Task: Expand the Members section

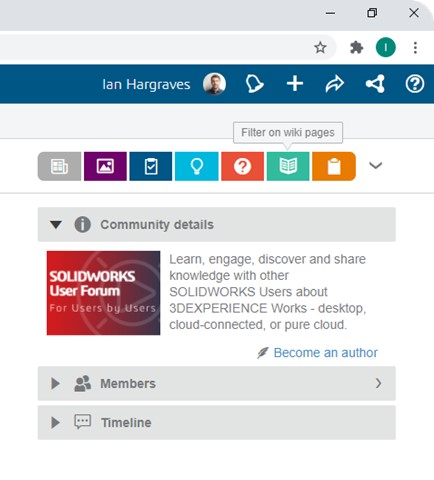Action: coord(217,383)
